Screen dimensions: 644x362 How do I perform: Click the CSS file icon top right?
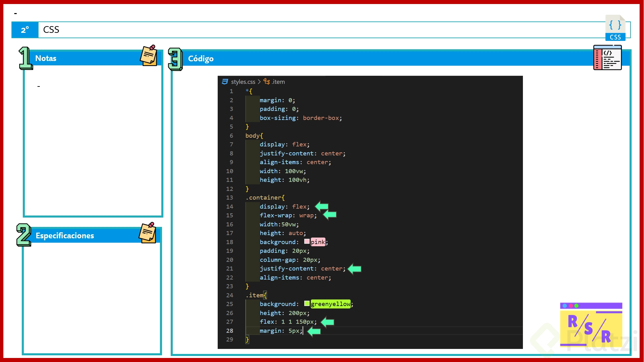click(615, 28)
